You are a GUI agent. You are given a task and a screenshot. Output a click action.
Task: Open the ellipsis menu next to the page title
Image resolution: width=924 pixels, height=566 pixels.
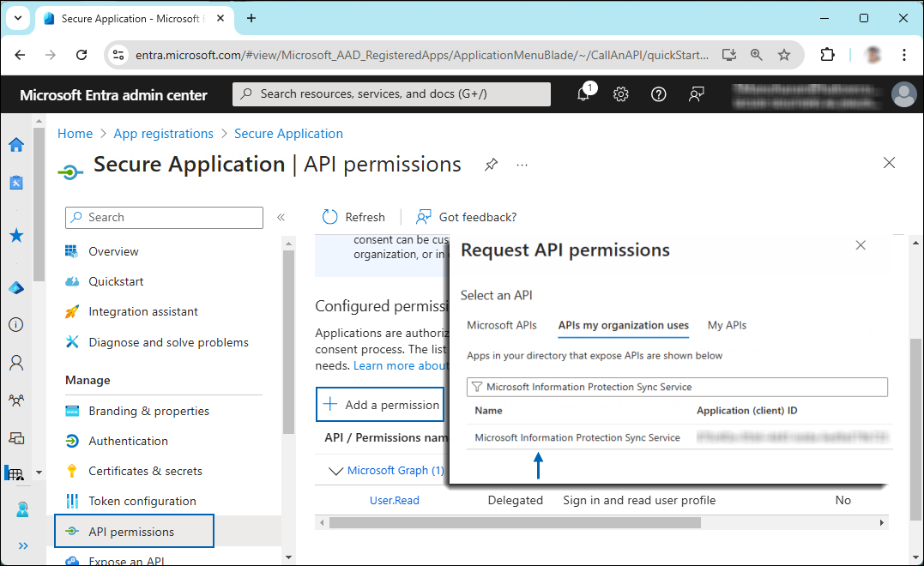pyautogui.click(x=522, y=165)
